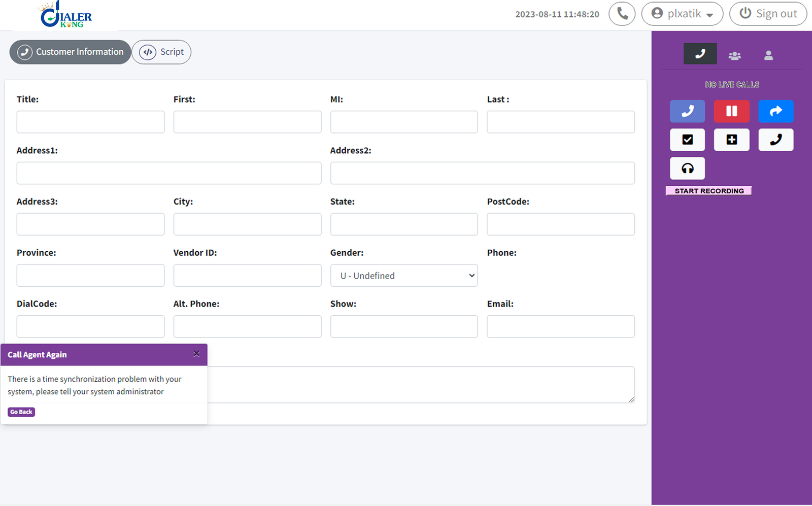Switch to Customer Information tab

coord(71,52)
